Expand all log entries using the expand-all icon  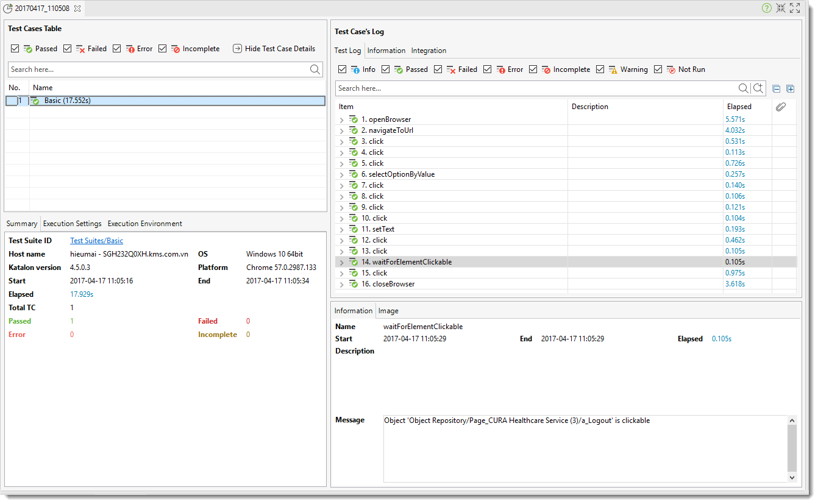[x=790, y=88]
